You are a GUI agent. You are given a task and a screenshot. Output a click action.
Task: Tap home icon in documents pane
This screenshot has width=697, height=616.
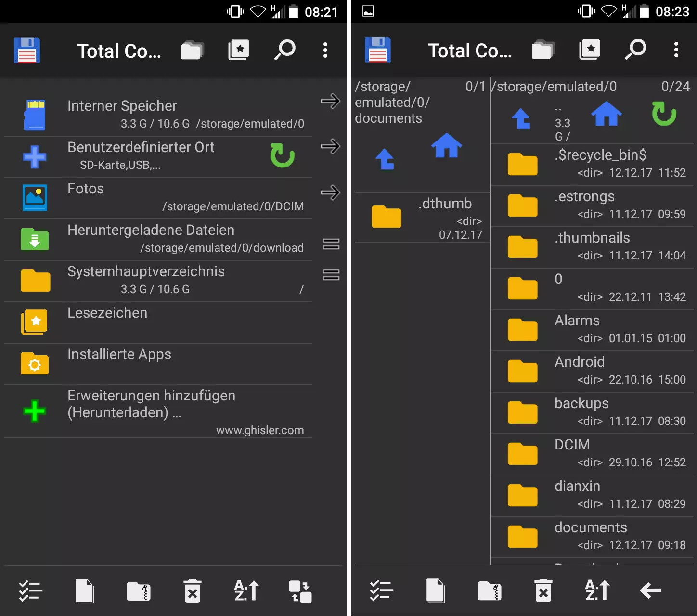(x=447, y=145)
